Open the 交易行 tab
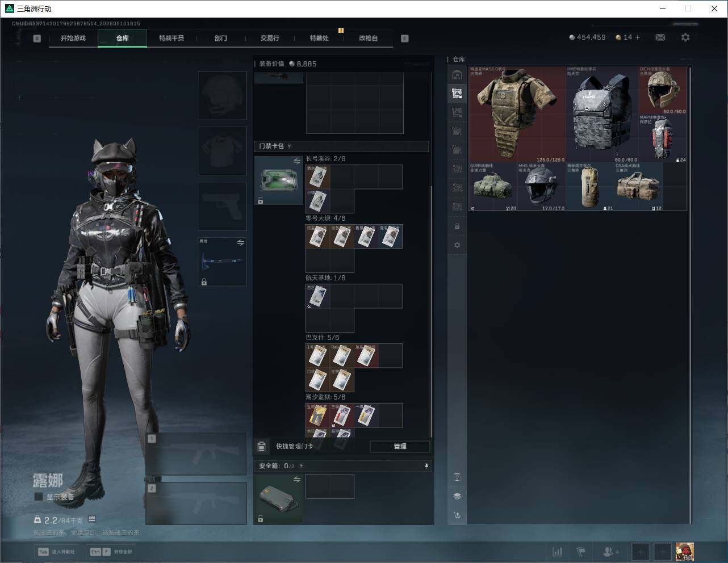728x563 pixels. [x=270, y=38]
